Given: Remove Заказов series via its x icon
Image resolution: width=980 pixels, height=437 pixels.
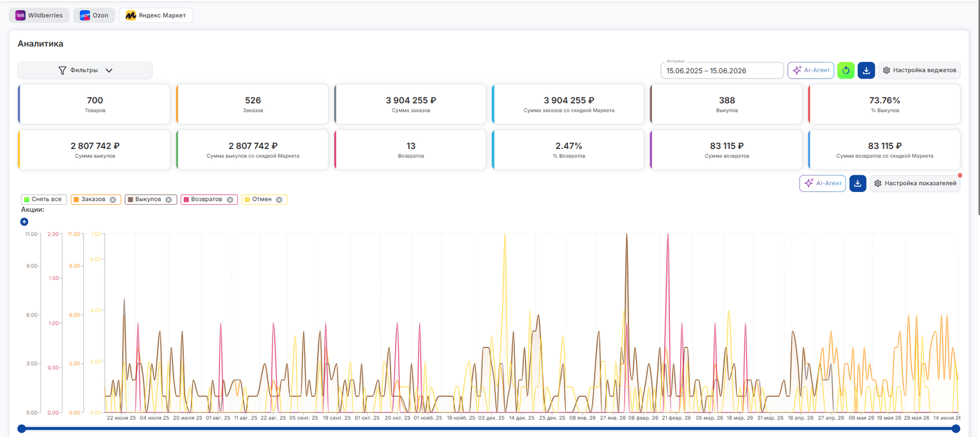Looking at the screenshot, I should coord(113,200).
